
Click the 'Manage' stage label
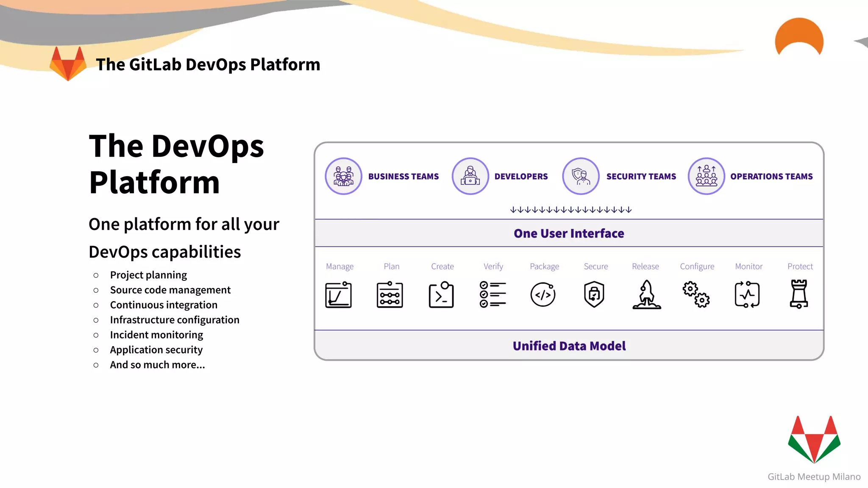pos(339,266)
